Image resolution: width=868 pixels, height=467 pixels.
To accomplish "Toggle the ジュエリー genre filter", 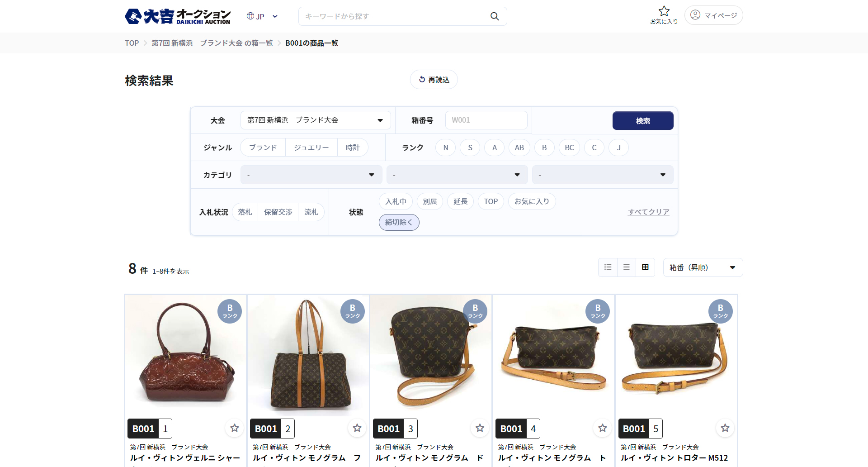I will coord(311,148).
